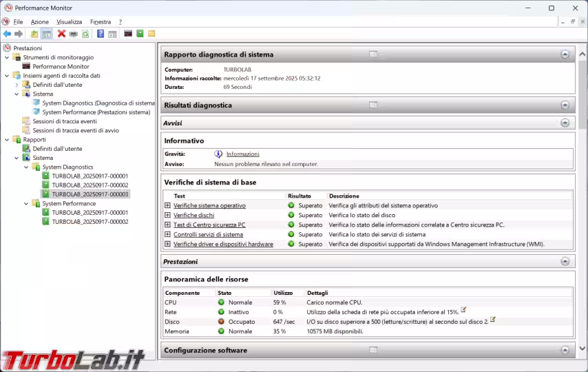Screen dimensions: 588x372
Task: Open help via blue question mark icon
Action: point(101,34)
